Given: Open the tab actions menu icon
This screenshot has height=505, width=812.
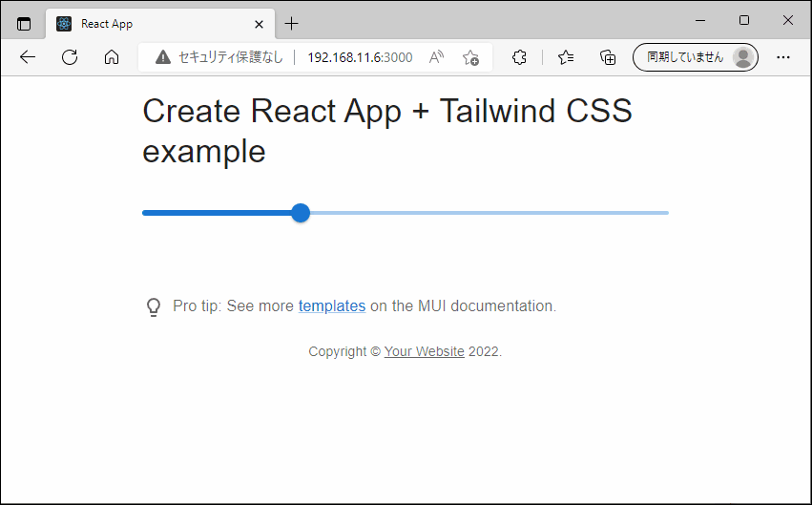Looking at the screenshot, I should point(24,24).
